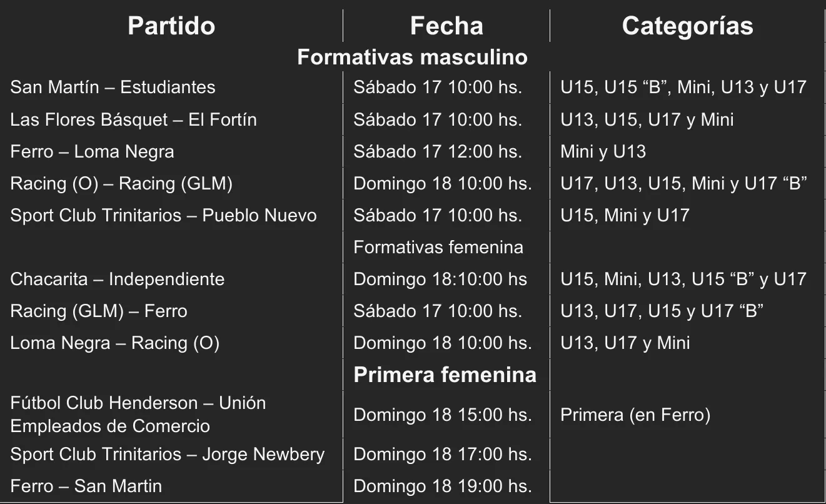Click the "Domingo 18:10:00 hs" date cell
Image resolution: width=826 pixels, height=504 pixels.
click(440, 279)
